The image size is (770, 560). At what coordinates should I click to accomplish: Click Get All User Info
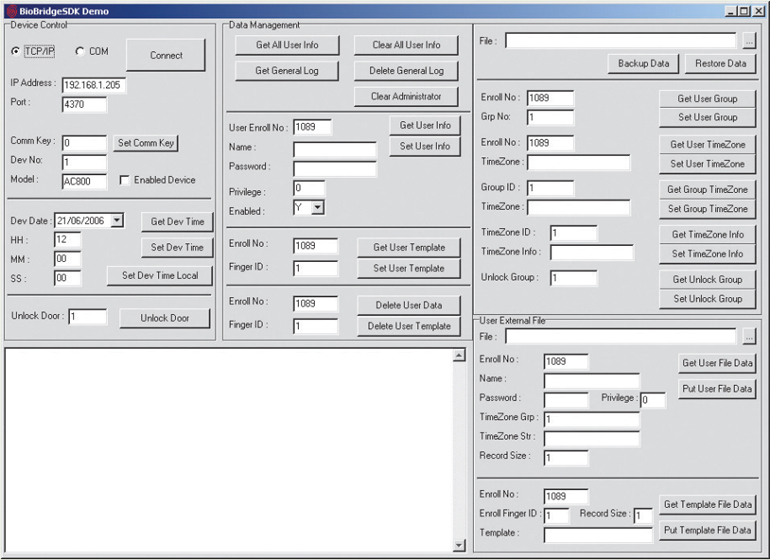pyautogui.click(x=287, y=45)
